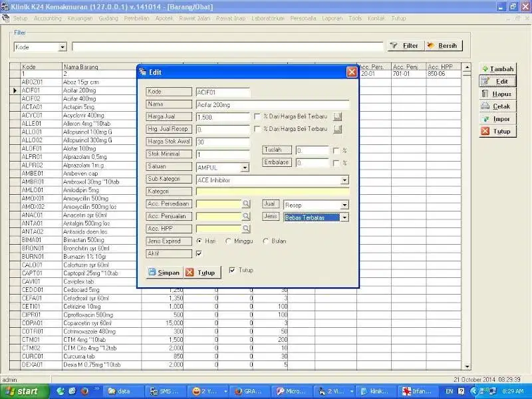Click the Simpan button in Edit dialog
The width and height of the screenshot is (532, 399).
[164, 273]
